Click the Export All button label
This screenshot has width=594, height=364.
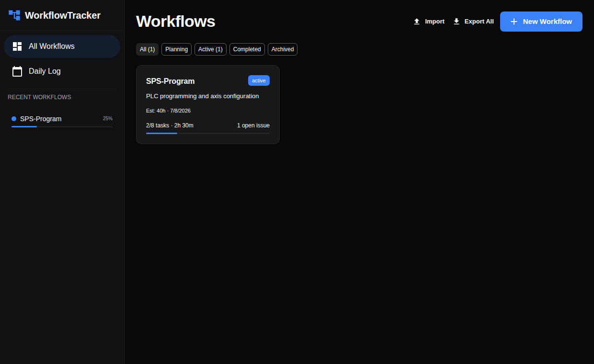click(479, 22)
